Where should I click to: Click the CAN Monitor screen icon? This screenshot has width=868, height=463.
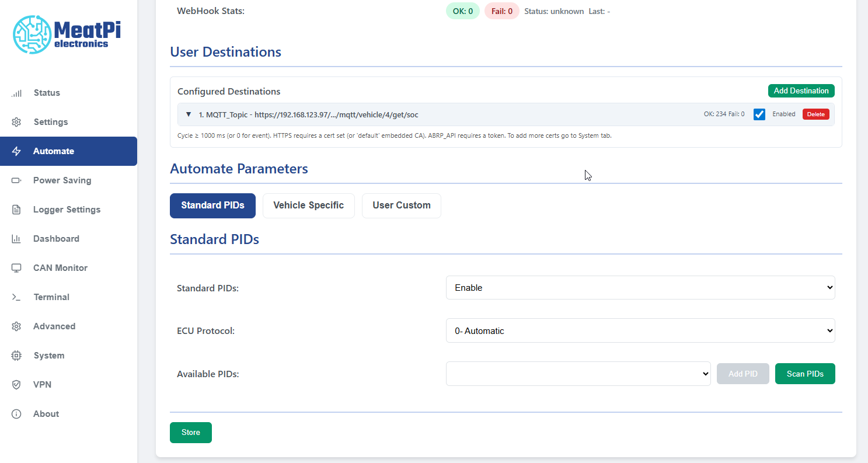pyautogui.click(x=16, y=268)
